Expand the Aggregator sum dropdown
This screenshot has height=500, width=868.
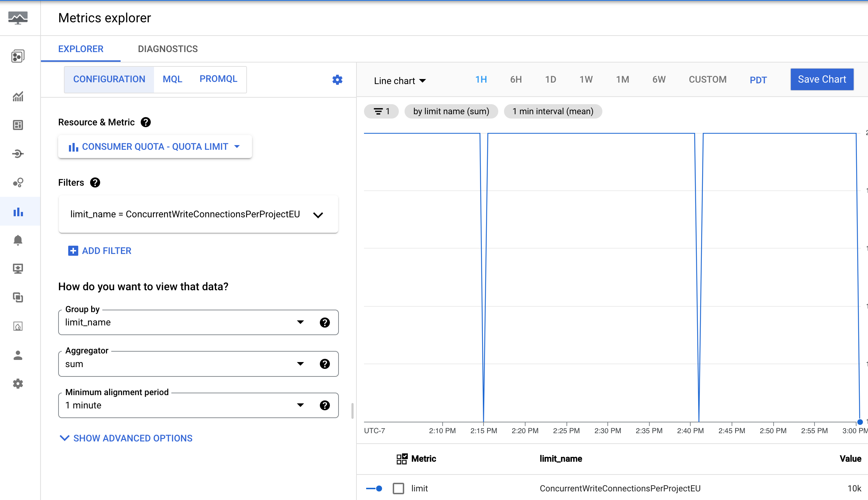click(x=300, y=364)
